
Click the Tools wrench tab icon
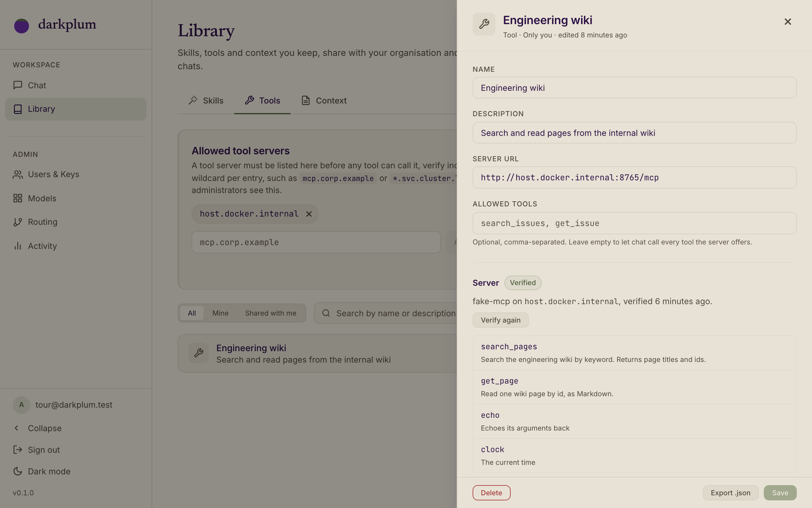pos(249,100)
